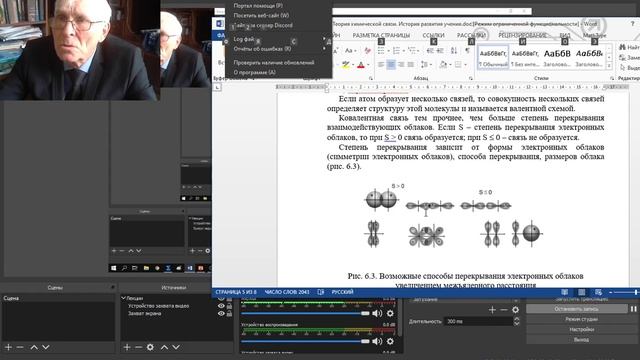Remove the scene with the minus icon in Сцены
This screenshot has width=640, height=360.
coord(20,347)
